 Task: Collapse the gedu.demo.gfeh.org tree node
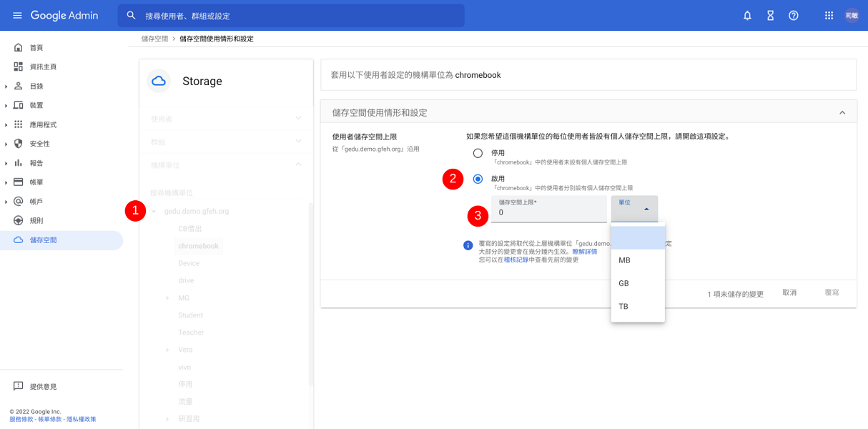click(154, 212)
